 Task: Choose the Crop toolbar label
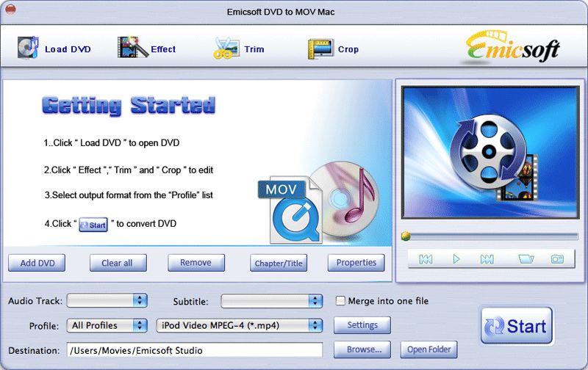coord(348,49)
